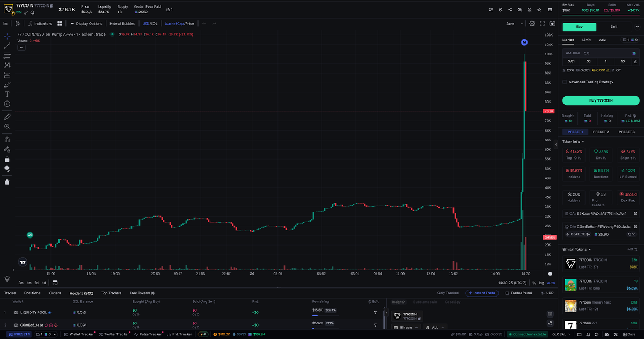Edit preset amounts with pencil icon
644x339 pixels.
point(635,61)
